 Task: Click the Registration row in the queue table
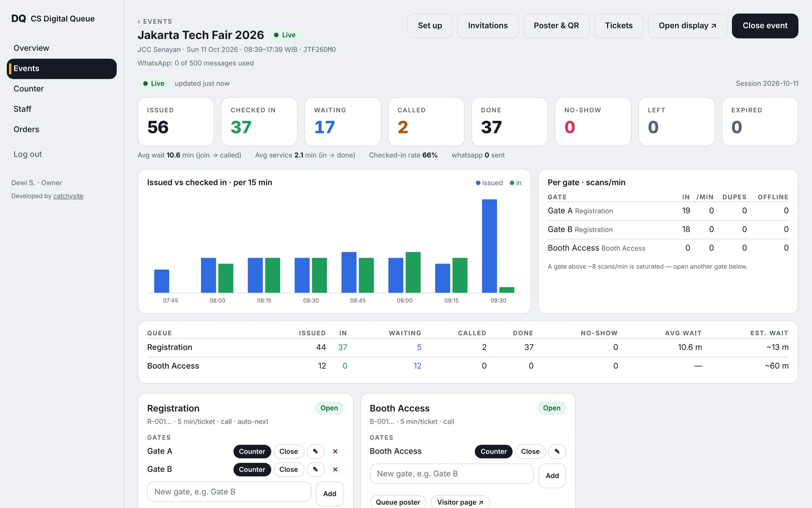click(x=468, y=347)
